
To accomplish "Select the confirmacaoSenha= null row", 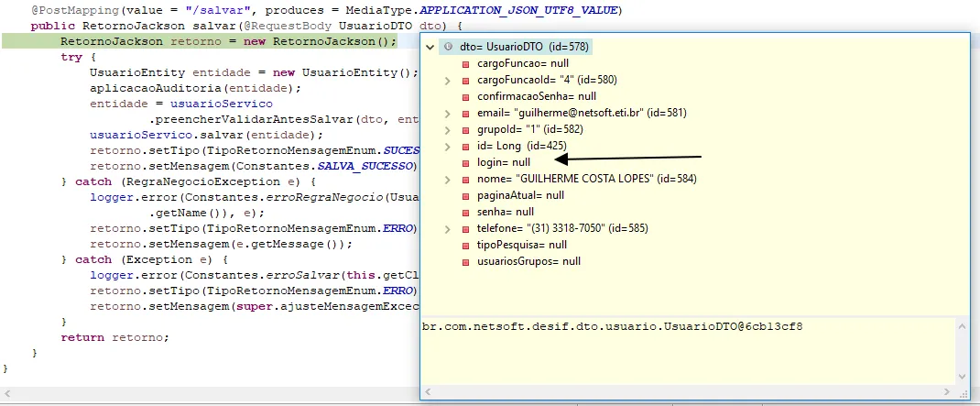I will coord(536,97).
